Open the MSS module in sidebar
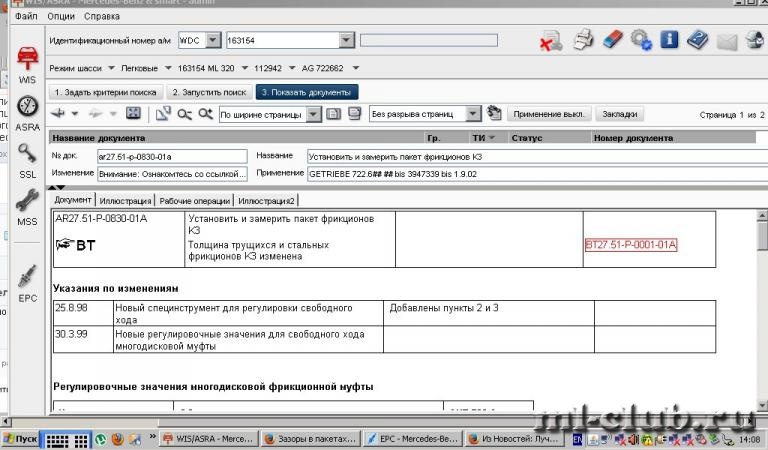Viewport: 768px width, 450px height. coord(27,208)
